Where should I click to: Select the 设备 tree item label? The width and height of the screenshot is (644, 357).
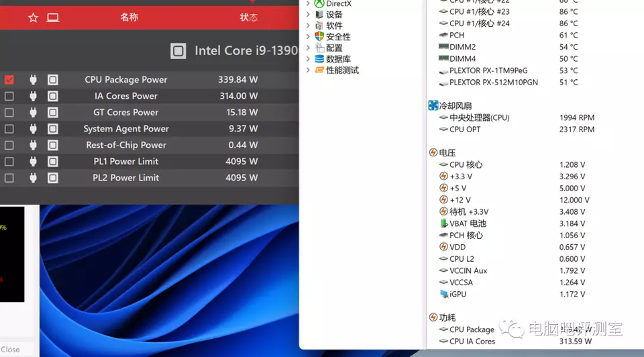point(334,15)
